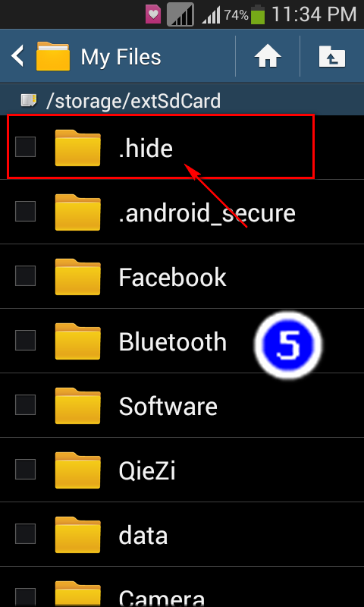Click the SD card icon in path bar
Viewport: 364px width, 607px height.
(29, 101)
